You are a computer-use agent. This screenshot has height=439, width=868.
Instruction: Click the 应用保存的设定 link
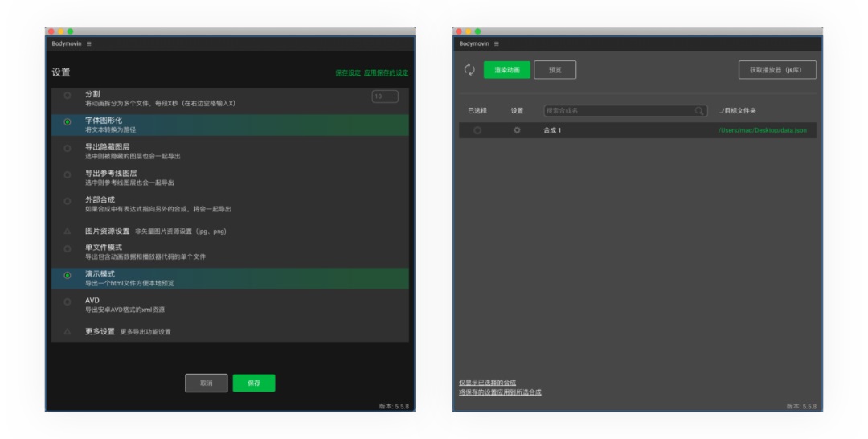coord(386,72)
